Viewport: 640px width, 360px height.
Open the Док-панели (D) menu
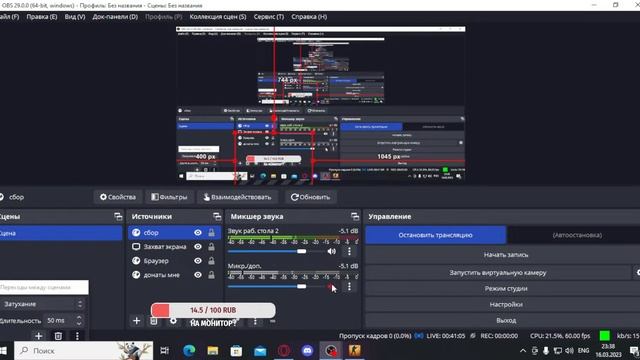(x=115, y=17)
